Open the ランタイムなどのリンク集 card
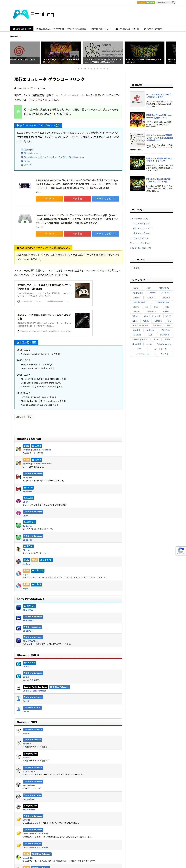 pyautogui.click(x=53, y=323)
